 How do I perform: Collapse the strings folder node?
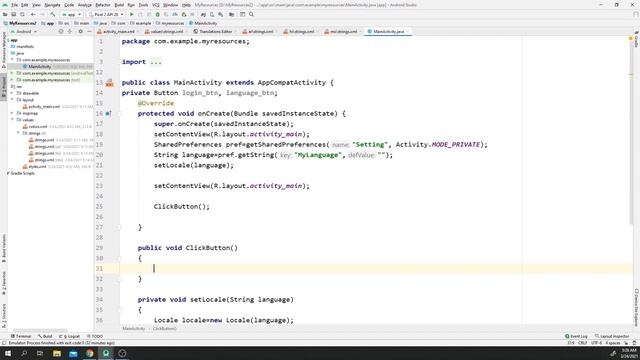[18, 133]
